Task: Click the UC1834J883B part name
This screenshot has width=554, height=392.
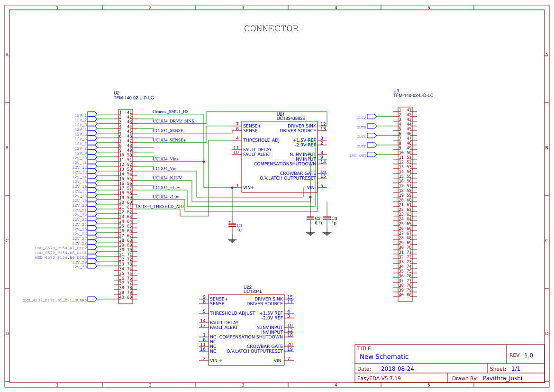Action: pos(291,119)
